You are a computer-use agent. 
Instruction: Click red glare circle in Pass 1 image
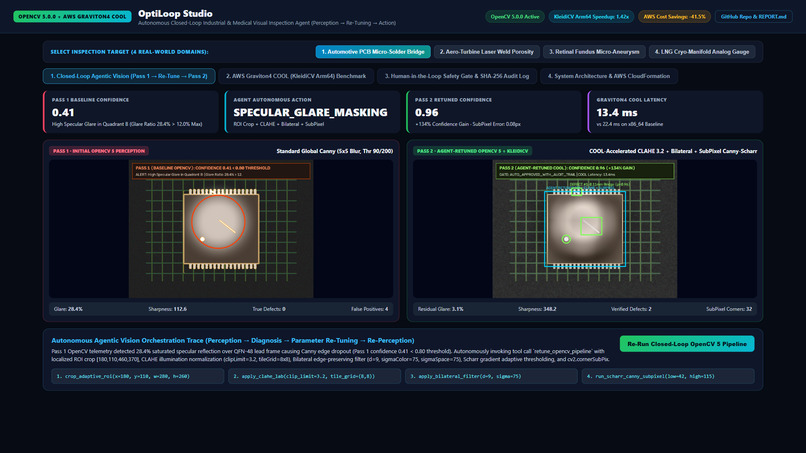point(218,222)
